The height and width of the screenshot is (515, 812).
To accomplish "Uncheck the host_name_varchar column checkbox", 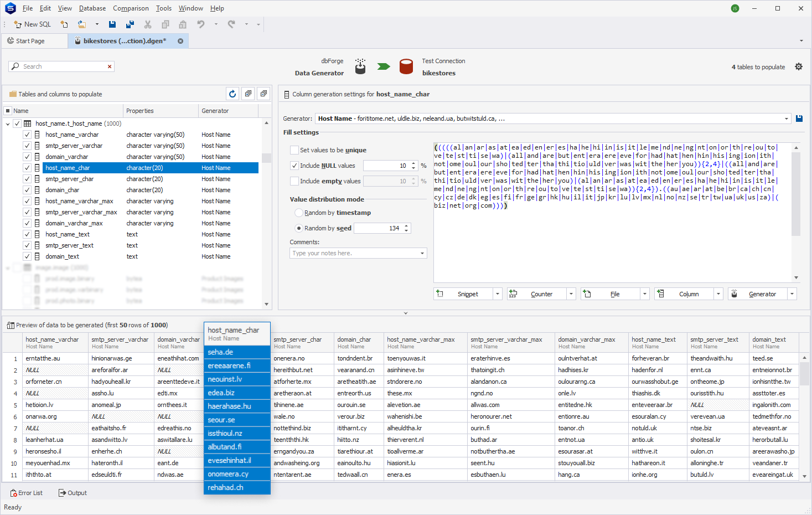I will (x=27, y=135).
